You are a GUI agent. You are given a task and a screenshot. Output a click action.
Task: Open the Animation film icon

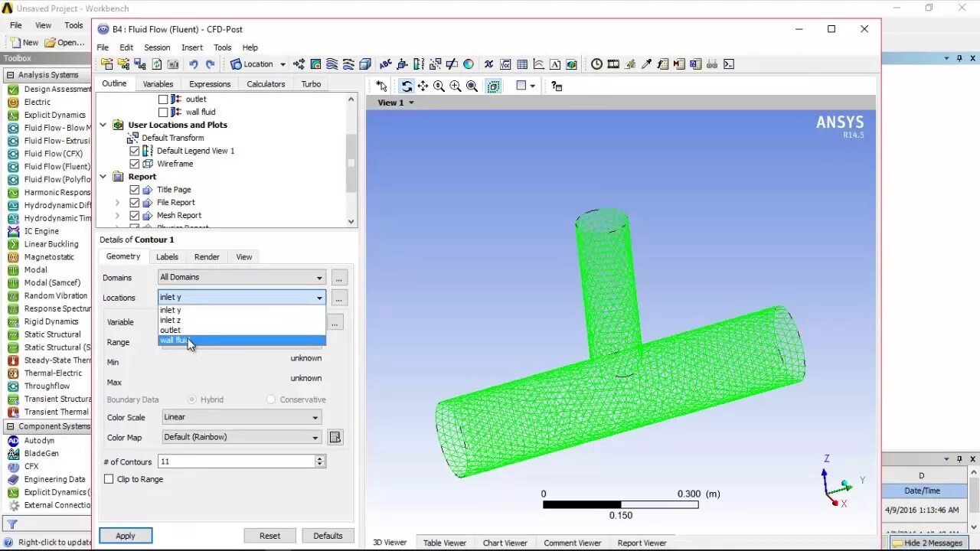tap(612, 64)
